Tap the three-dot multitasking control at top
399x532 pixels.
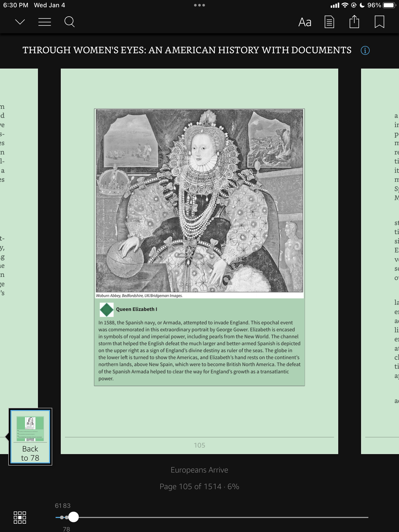(199, 5)
